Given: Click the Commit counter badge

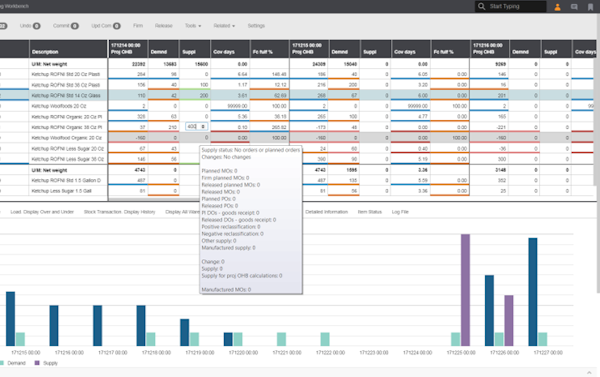Looking at the screenshot, I should click(x=75, y=26).
